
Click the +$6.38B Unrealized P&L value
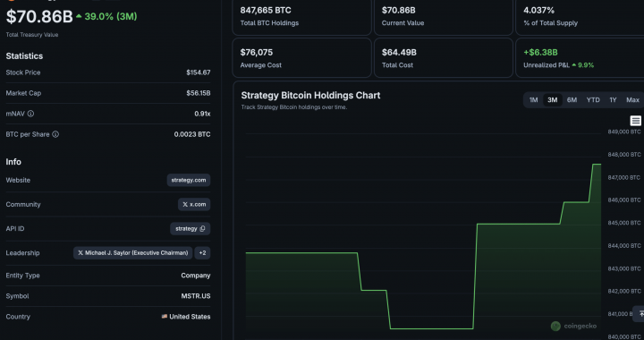point(540,53)
